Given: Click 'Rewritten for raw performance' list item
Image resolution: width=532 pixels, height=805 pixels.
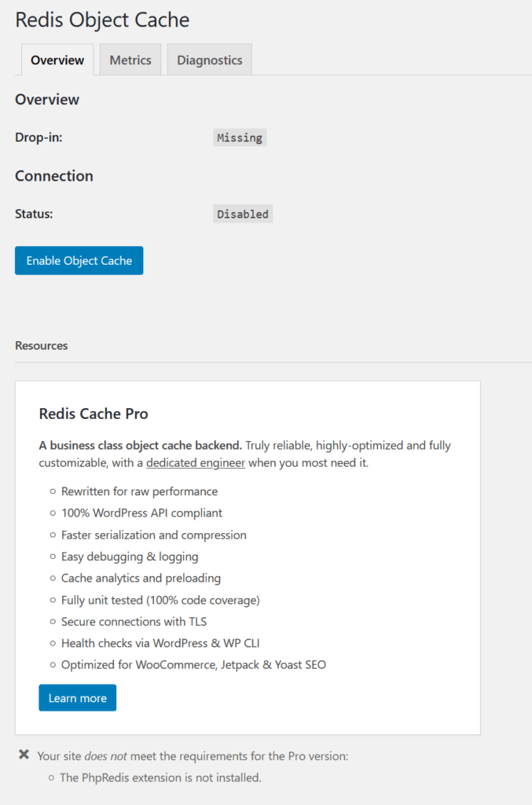Looking at the screenshot, I should tap(139, 491).
